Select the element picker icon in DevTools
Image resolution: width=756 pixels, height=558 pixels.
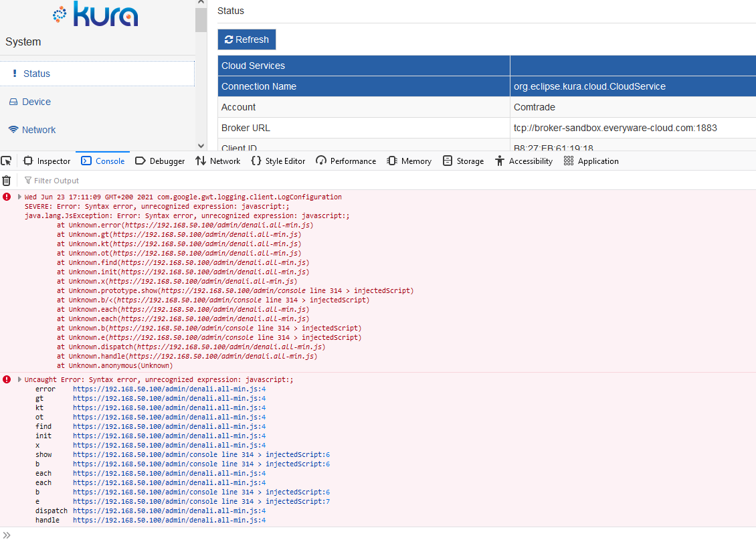(7, 161)
